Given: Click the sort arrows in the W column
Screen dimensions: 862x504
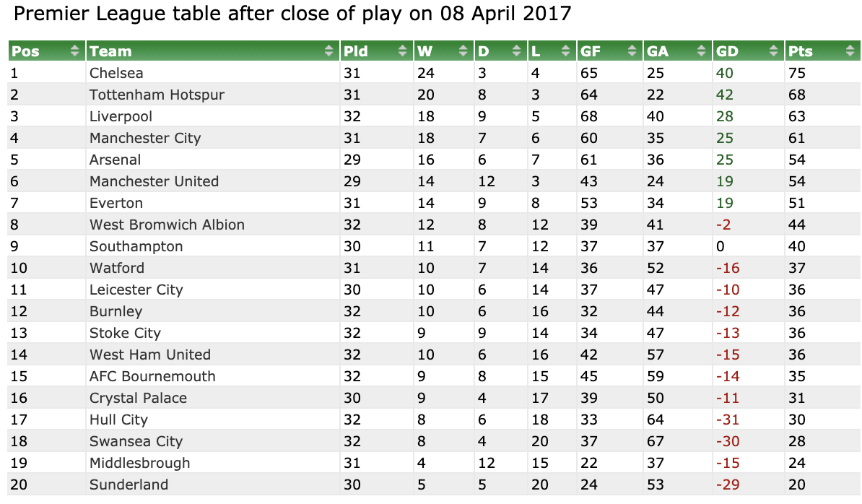Looking at the screenshot, I should pyautogui.click(x=463, y=51).
